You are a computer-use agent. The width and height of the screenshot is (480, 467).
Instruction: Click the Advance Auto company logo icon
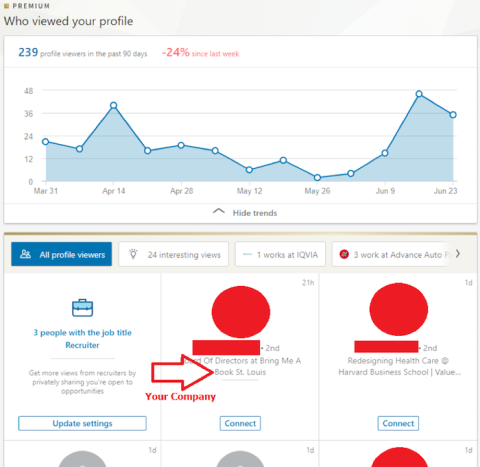click(x=344, y=254)
